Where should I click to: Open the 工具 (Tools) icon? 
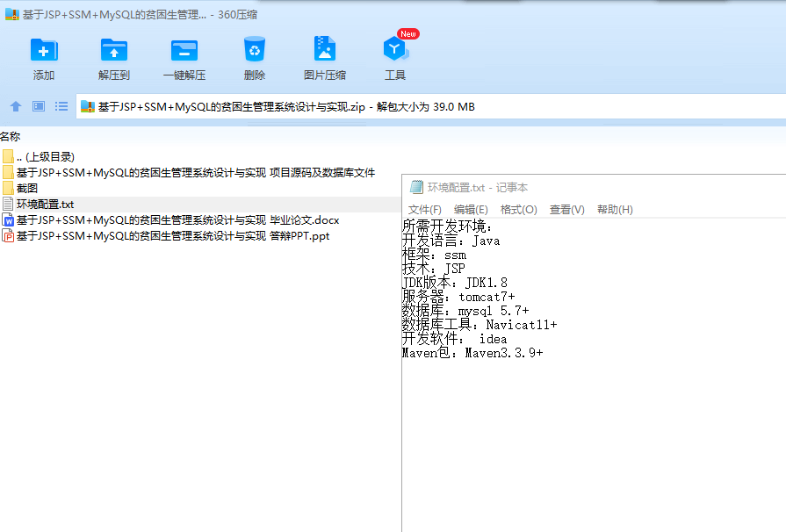tap(395, 48)
